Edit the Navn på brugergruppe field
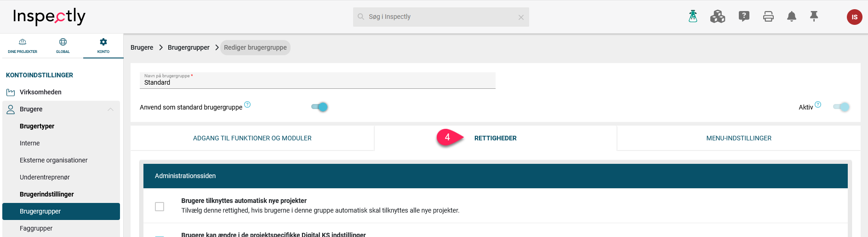Image resolution: width=868 pixels, height=237 pixels. click(318, 80)
